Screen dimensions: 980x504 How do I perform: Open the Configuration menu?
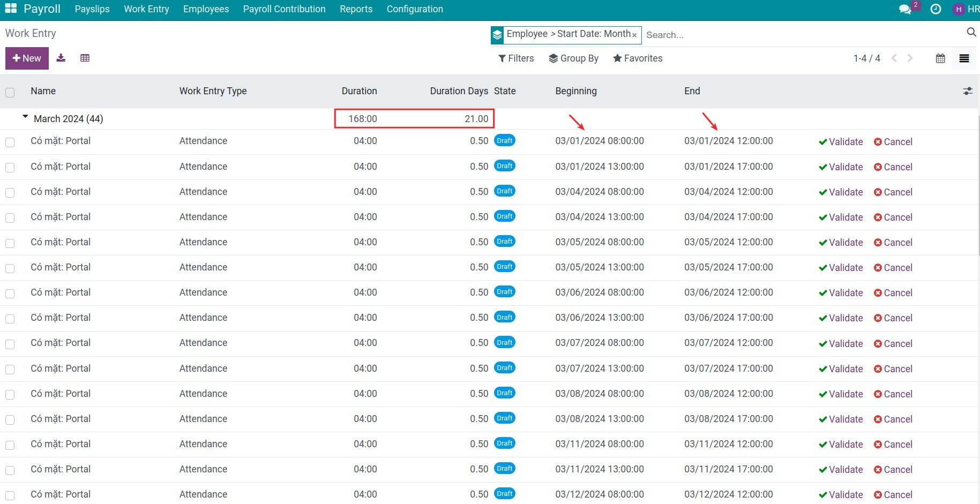click(415, 9)
